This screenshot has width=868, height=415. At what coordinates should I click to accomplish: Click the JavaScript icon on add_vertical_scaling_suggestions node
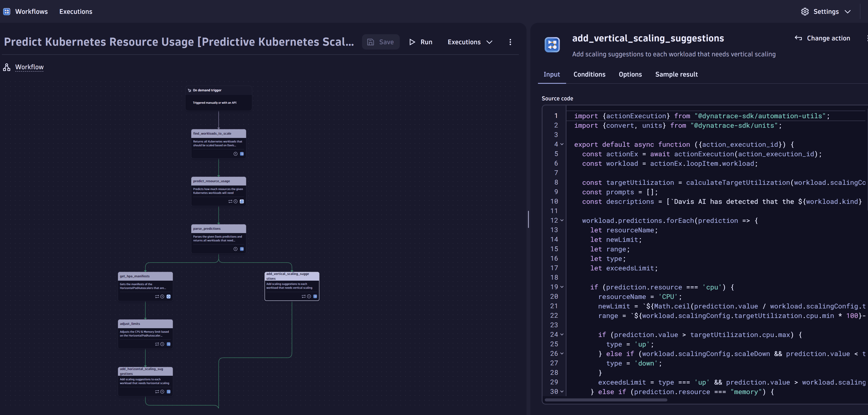coord(315,296)
